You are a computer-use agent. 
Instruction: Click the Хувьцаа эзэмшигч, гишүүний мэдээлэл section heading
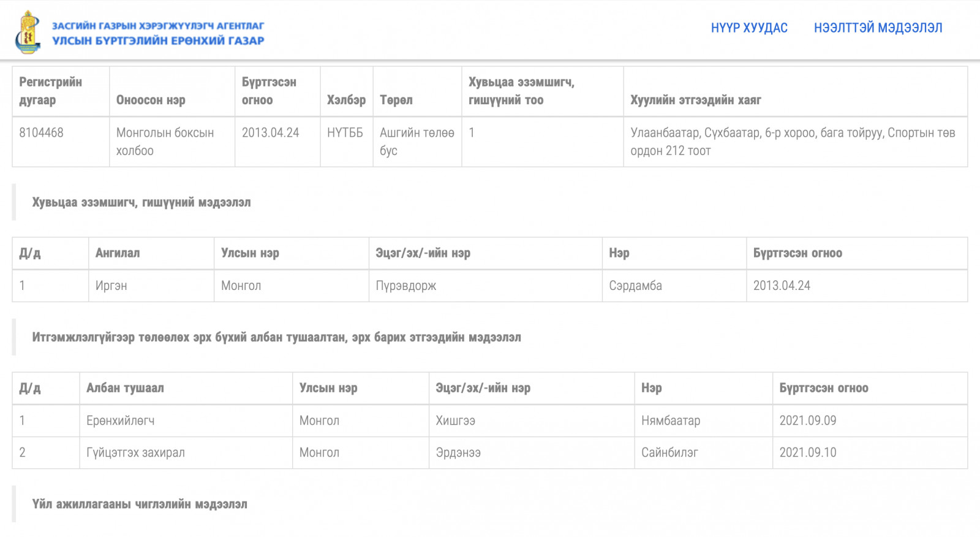click(x=141, y=202)
